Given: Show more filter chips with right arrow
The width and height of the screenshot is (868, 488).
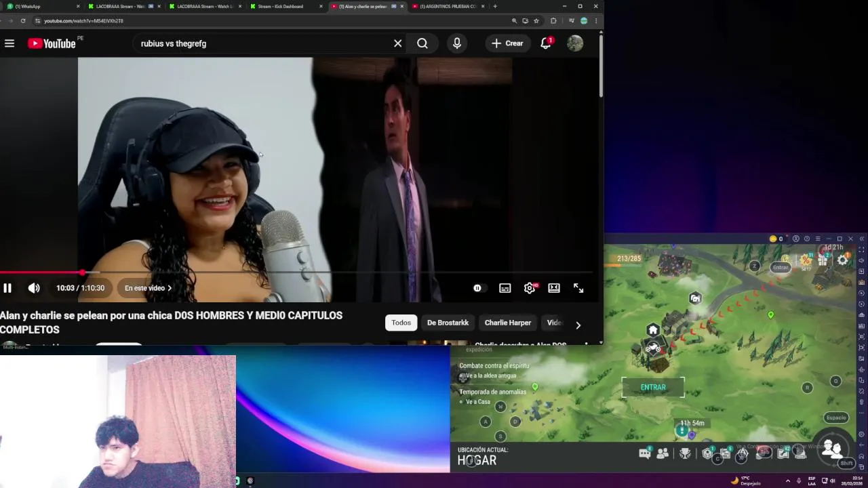Looking at the screenshot, I should 578,325.
